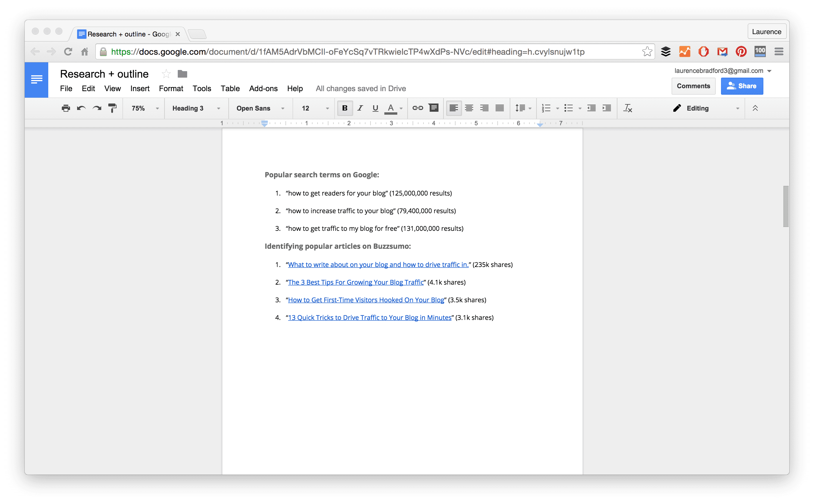Star the Research + outline document
The width and height of the screenshot is (814, 504).
click(166, 74)
